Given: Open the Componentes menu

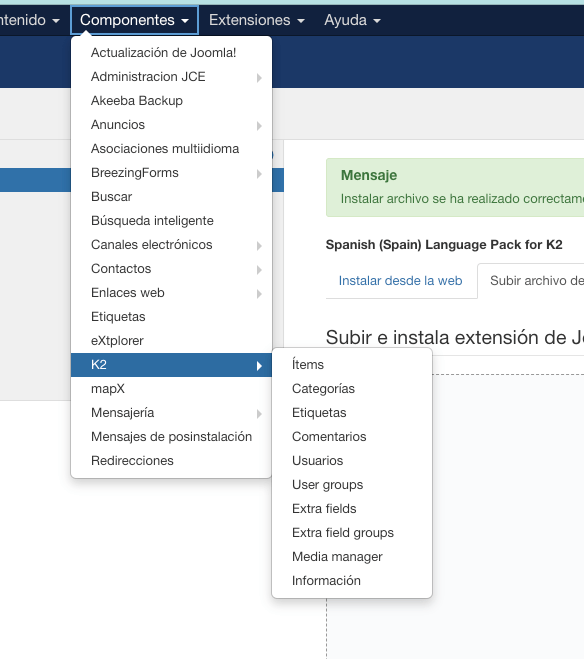Looking at the screenshot, I should [134, 20].
